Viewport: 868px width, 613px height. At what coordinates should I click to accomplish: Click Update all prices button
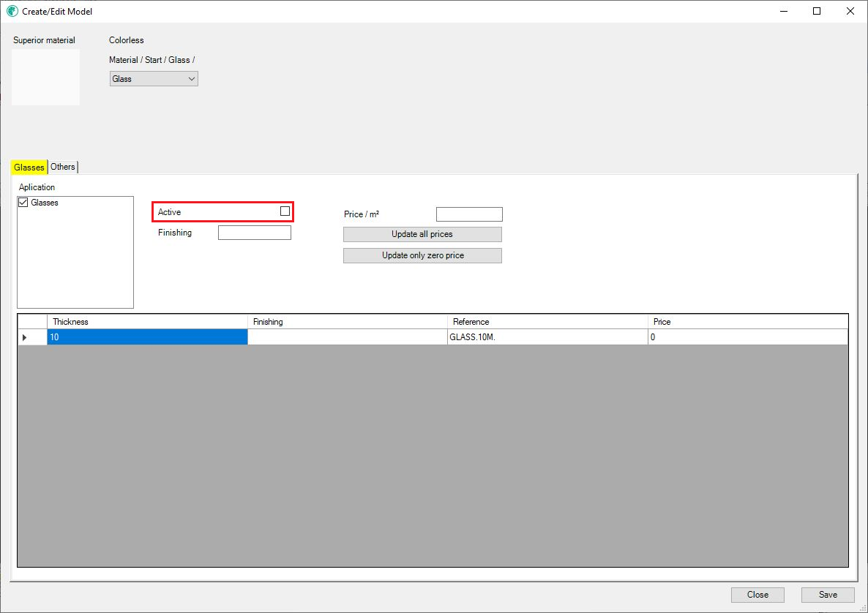pyautogui.click(x=422, y=234)
